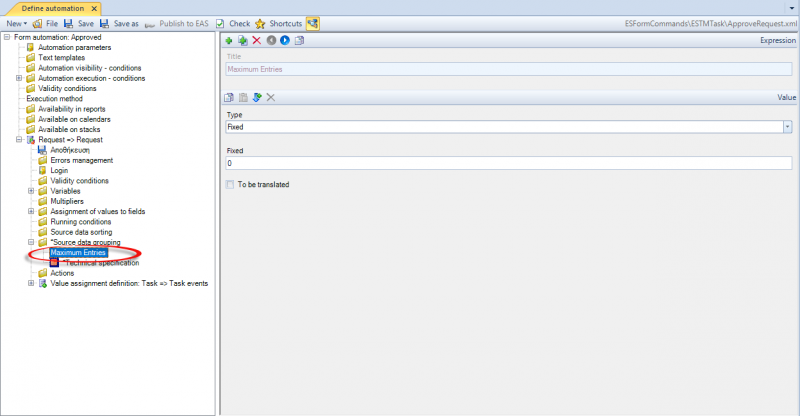Click the File folder icon in toolbar

(37, 24)
